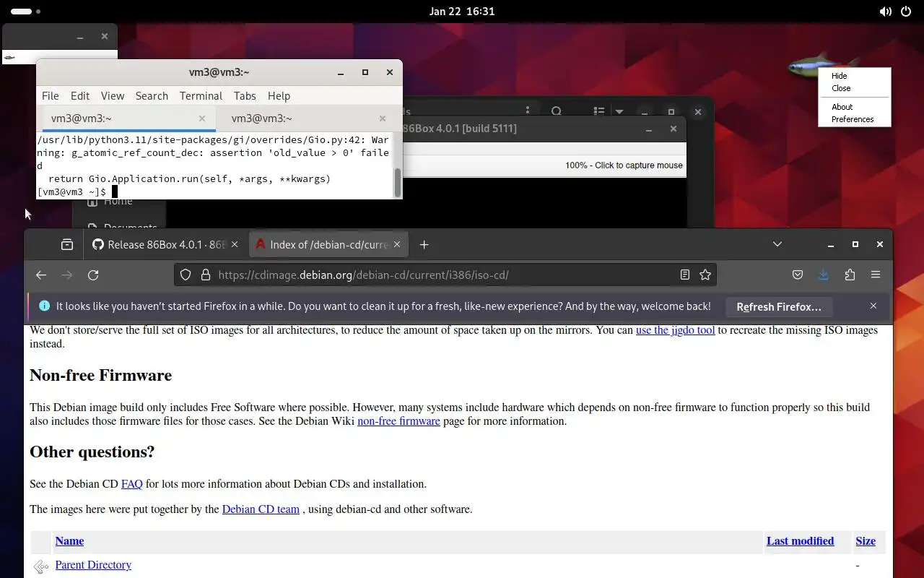924x578 pixels.
Task: Open the Parent Directory link
Action: click(x=93, y=565)
